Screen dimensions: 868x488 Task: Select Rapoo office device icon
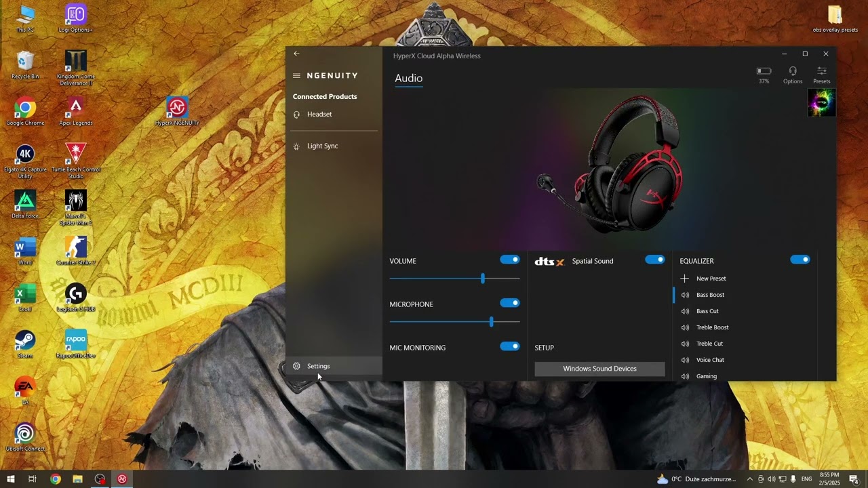tap(76, 344)
